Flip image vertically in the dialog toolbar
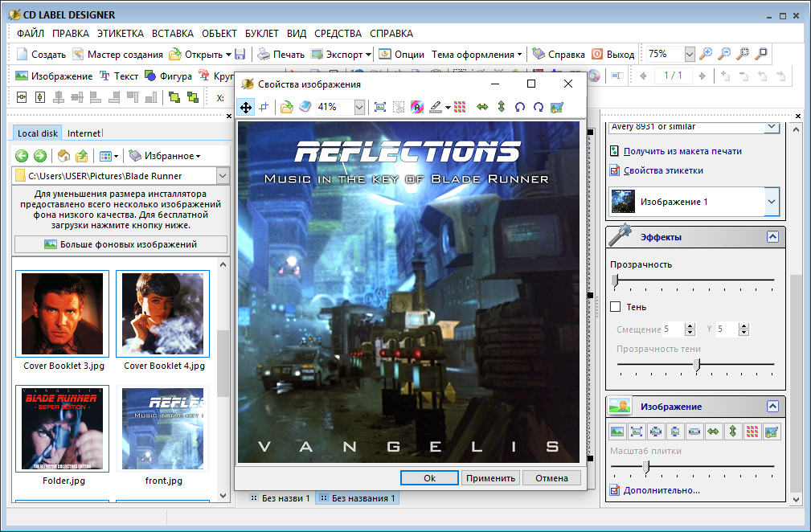Image resolution: width=811 pixels, height=532 pixels. point(501,107)
